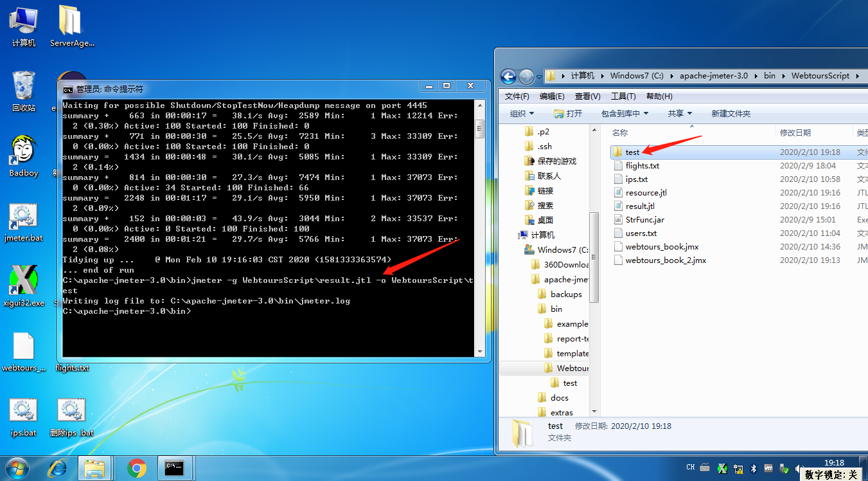Select StrFunc.jar in the file list
Screen dimensions: 868x481
click(645, 220)
